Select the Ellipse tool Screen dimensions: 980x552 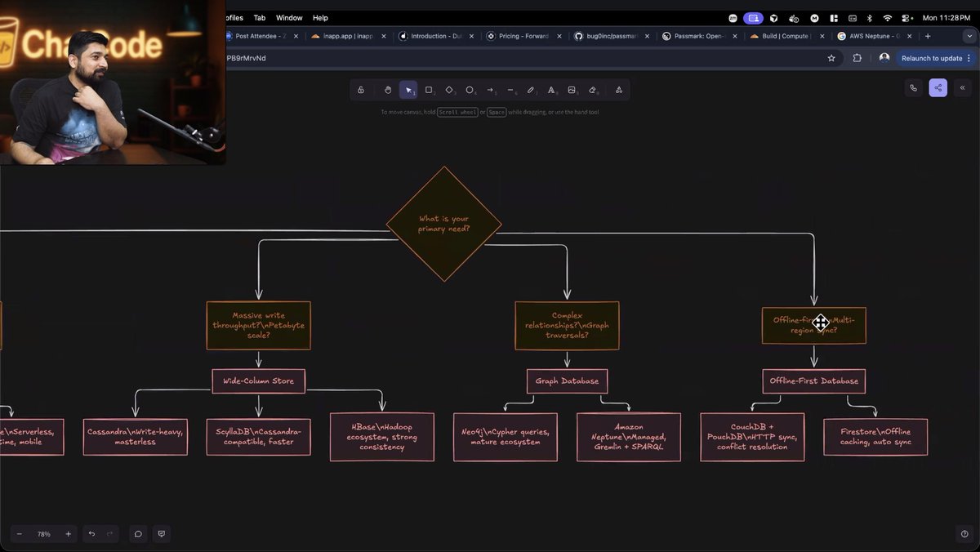(x=470, y=90)
